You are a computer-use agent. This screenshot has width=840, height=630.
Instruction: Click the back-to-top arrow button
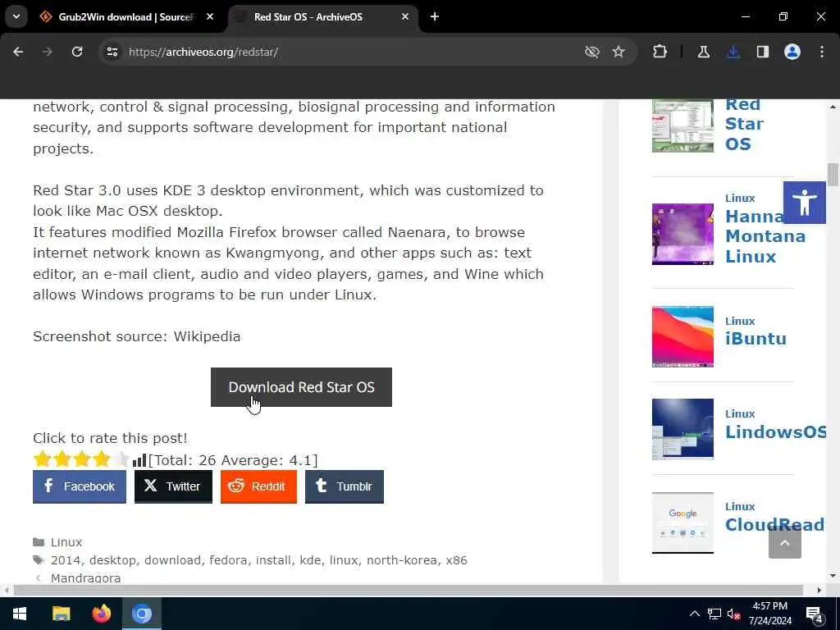tap(785, 543)
